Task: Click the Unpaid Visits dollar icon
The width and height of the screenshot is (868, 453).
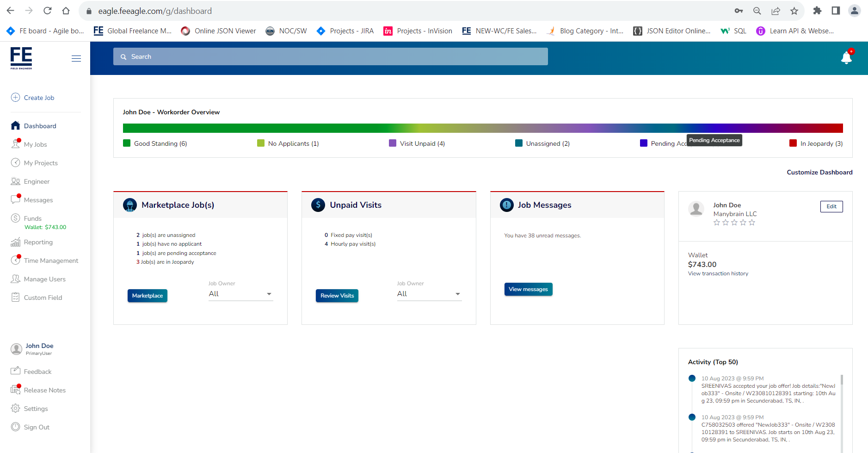Action: (318, 205)
